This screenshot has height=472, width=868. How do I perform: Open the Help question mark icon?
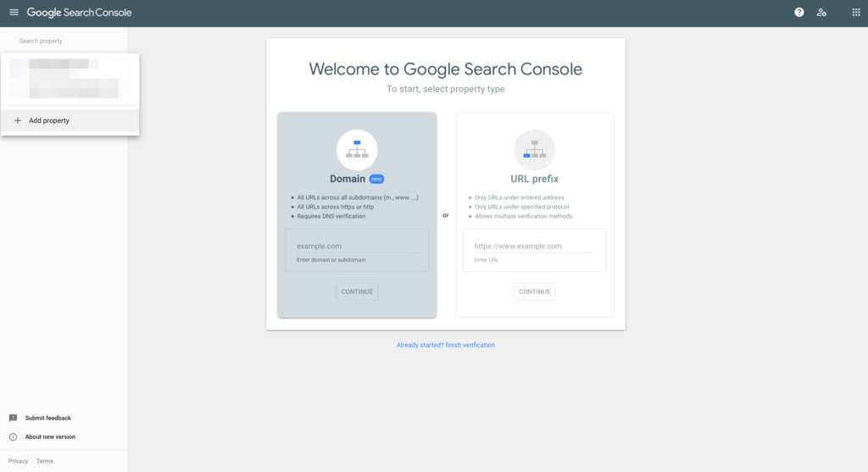pyautogui.click(x=798, y=12)
